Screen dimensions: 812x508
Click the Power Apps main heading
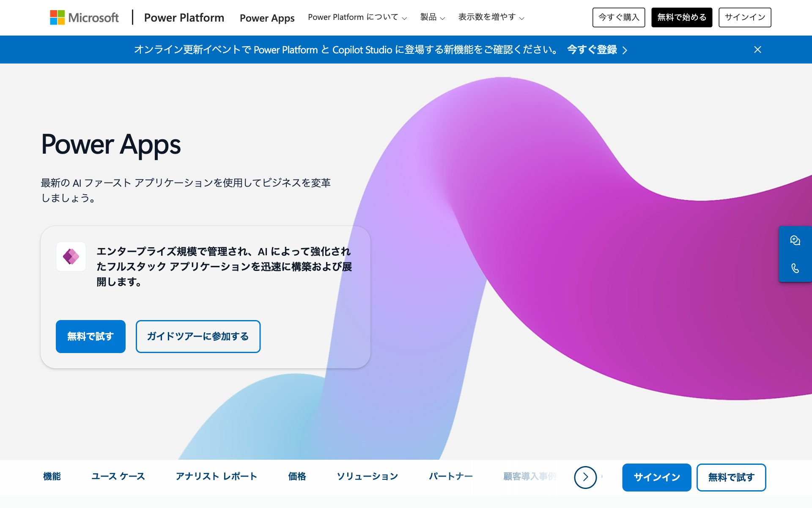coord(111,145)
